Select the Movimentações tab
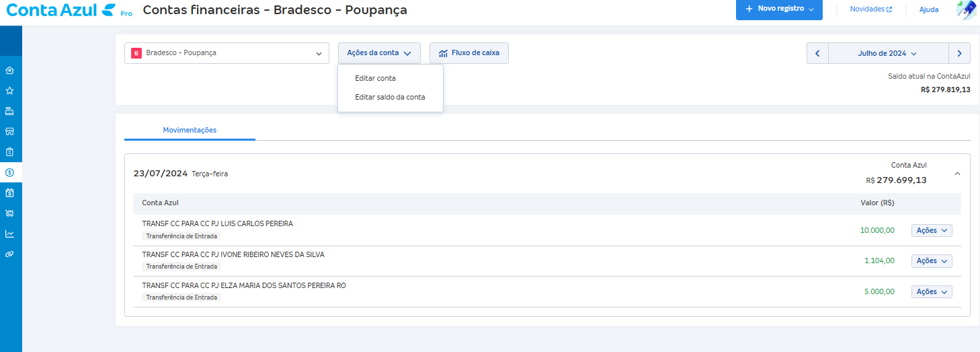 pos(190,130)
